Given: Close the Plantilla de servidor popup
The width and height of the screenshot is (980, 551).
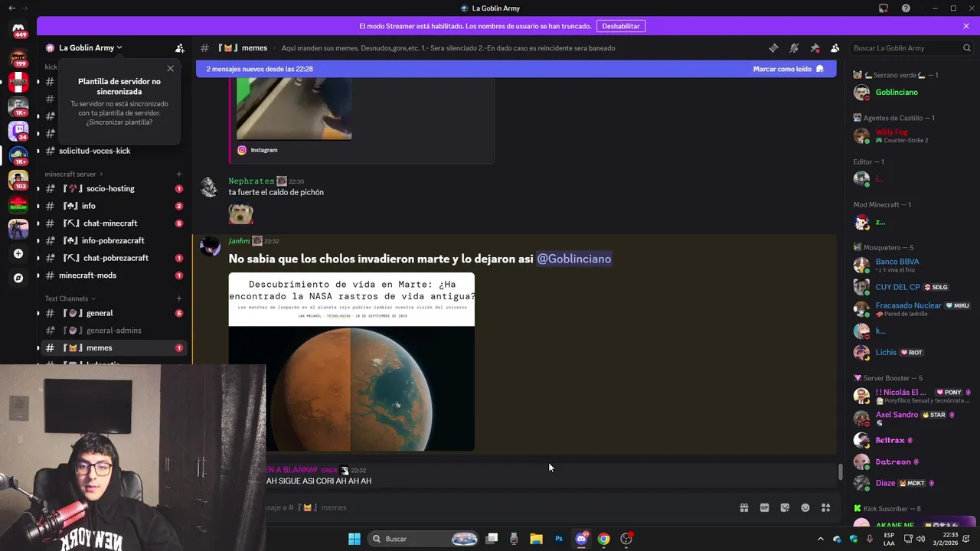Looking at the screenshot, I should [x=171, y=68].
